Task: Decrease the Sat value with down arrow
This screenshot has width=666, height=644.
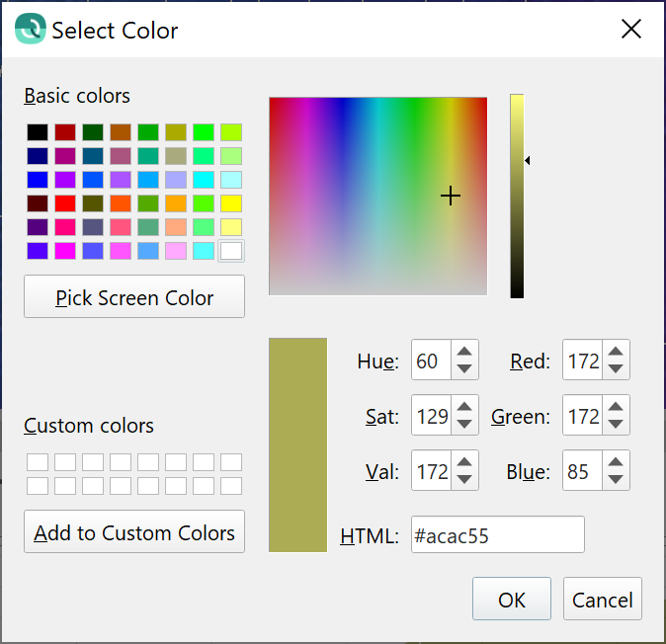Action: coord(464,425)
